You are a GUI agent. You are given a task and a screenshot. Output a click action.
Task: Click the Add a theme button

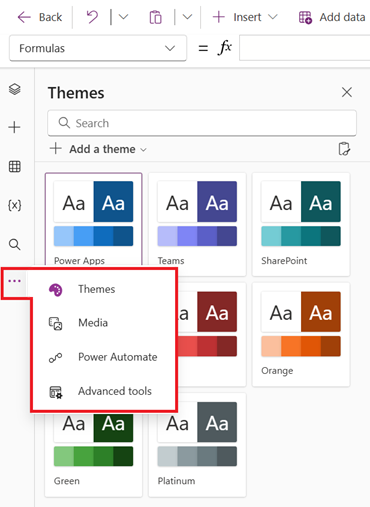98,149
